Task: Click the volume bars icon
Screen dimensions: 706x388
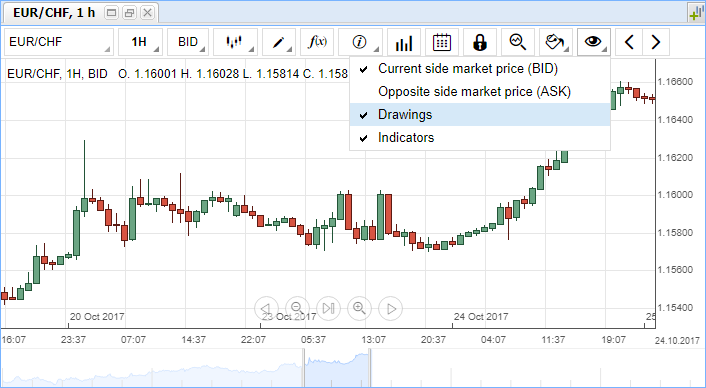Action: click(404, 42)
